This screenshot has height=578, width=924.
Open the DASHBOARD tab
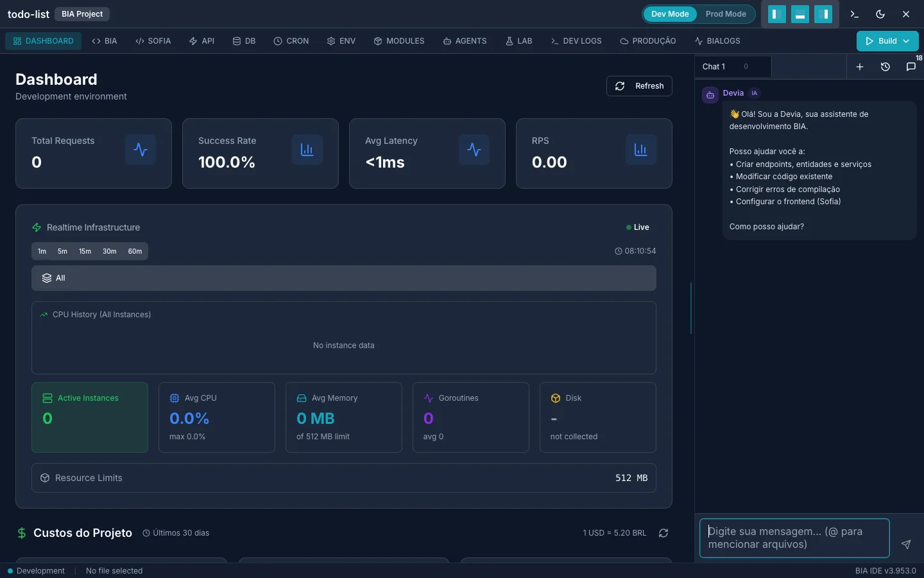point(44,41)
